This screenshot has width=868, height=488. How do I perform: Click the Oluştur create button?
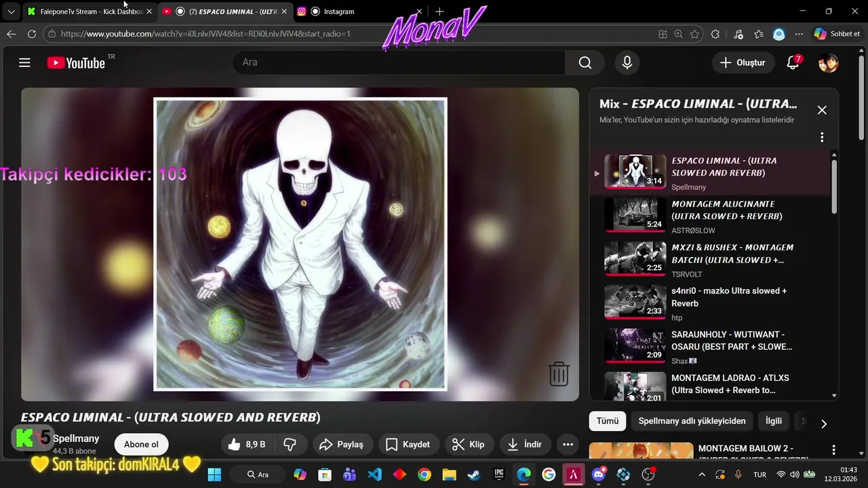743,62
